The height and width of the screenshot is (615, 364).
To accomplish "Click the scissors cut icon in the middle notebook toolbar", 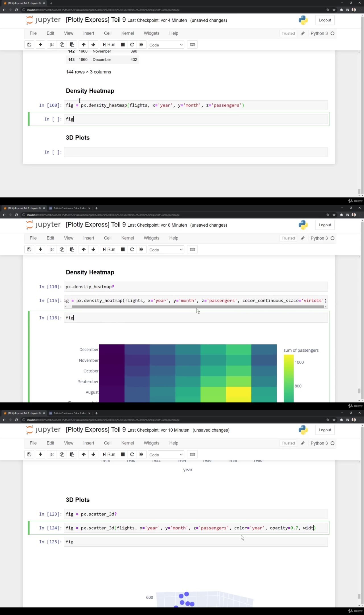I will pos(52,250).
